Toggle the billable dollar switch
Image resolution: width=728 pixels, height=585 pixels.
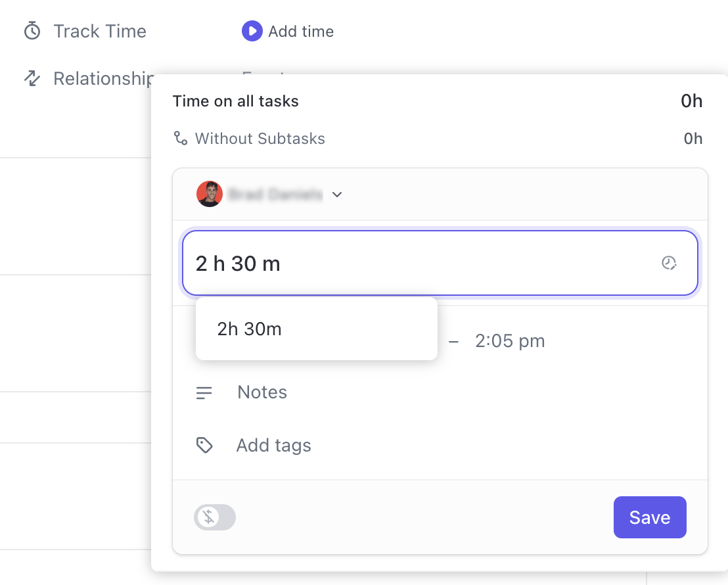[x=215, y=517]
